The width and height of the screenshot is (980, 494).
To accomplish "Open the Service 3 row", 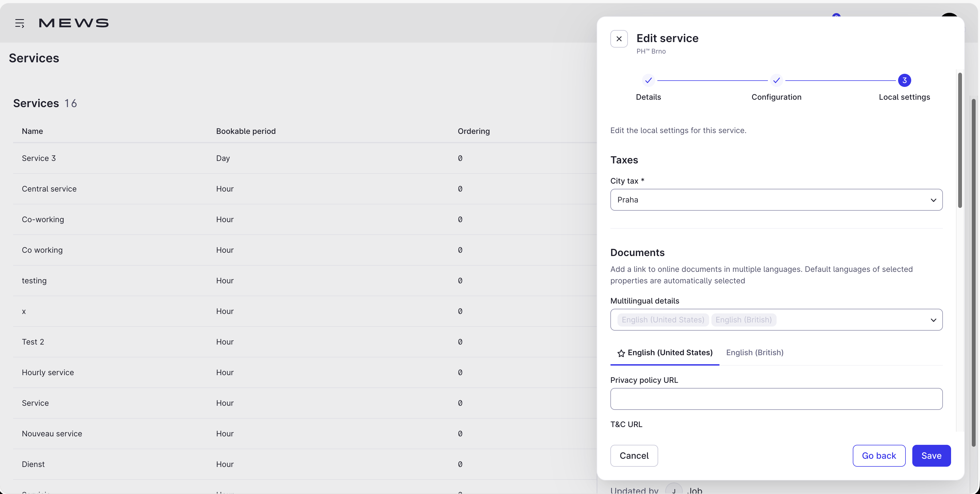I will click(304, 158).
